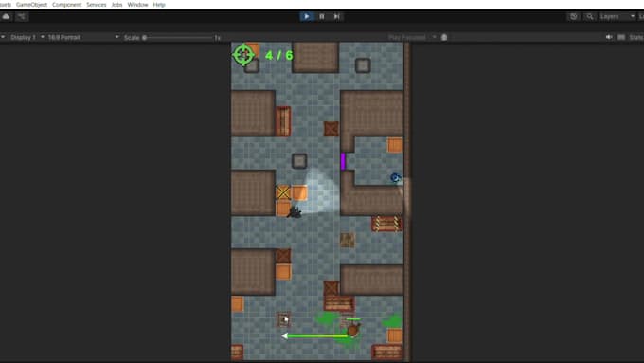Open the Play Focused dropdown

(412, 37)
